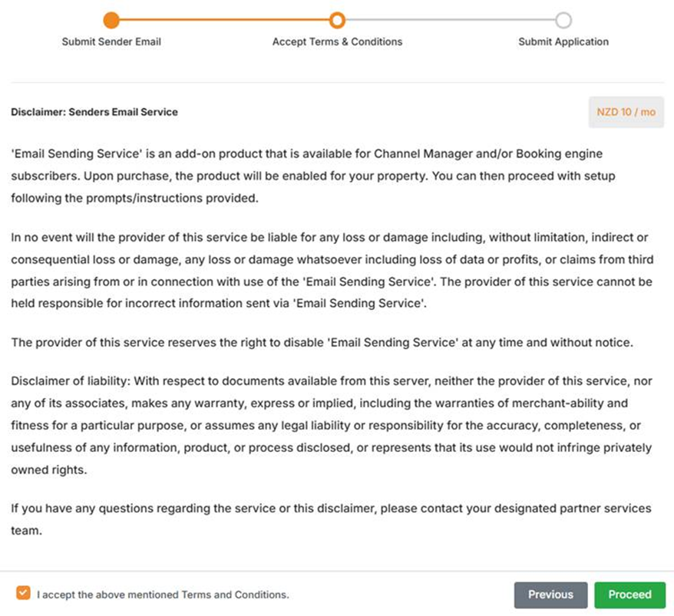Click the divider line below the step indicator

[337, 82]
